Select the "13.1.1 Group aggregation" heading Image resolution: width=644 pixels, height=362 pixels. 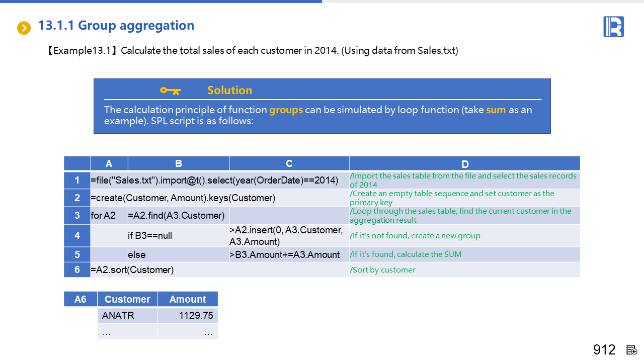(116, 26)
